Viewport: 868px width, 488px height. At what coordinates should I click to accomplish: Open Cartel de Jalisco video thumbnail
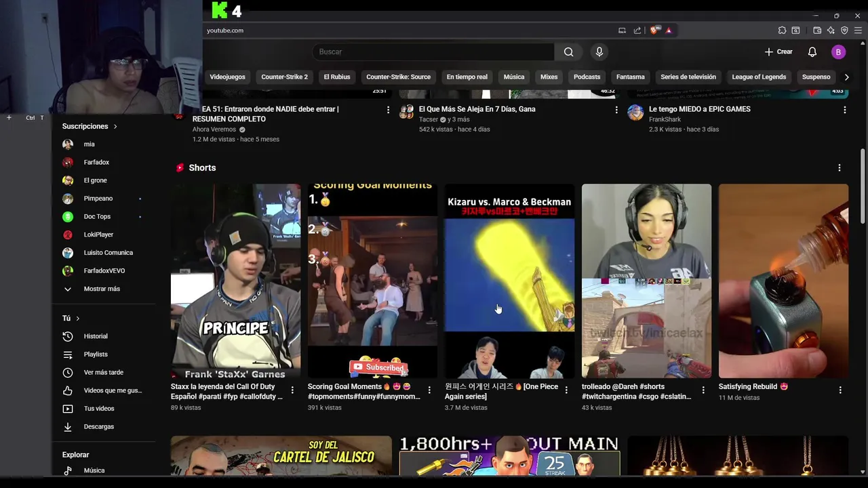(x=281, y=456)
